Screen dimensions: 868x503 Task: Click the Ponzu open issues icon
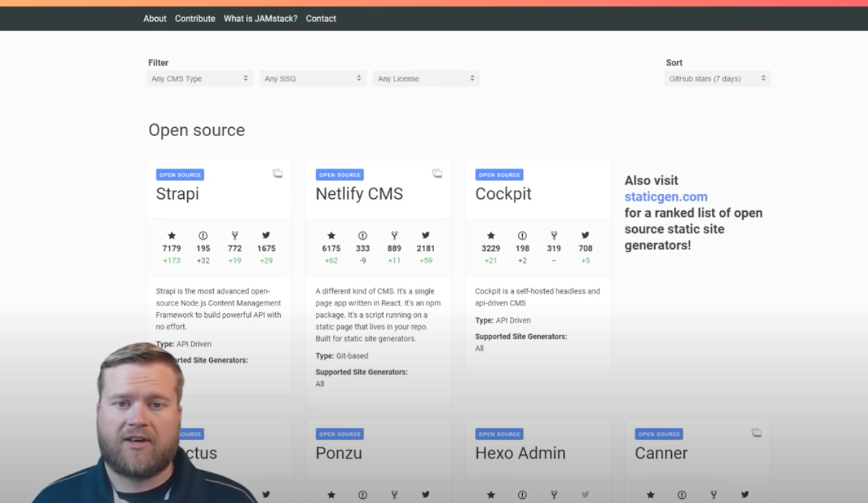point(363,495)
